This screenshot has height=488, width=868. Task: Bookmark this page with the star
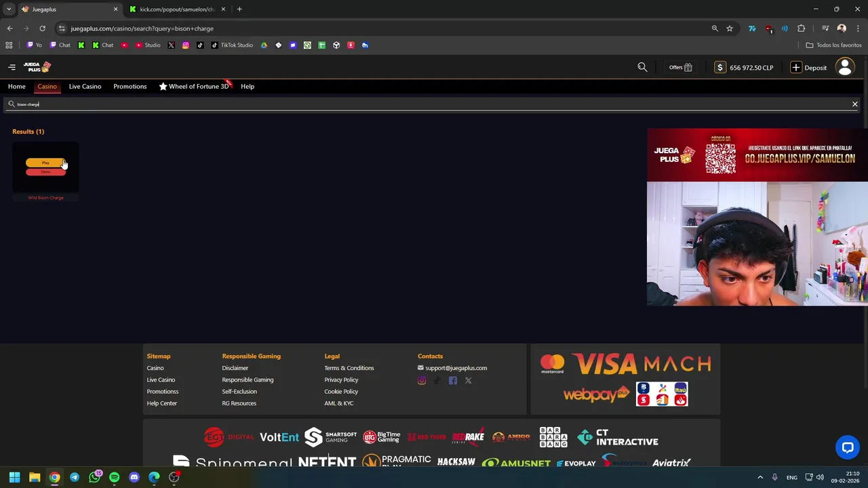tap(730, 28)
